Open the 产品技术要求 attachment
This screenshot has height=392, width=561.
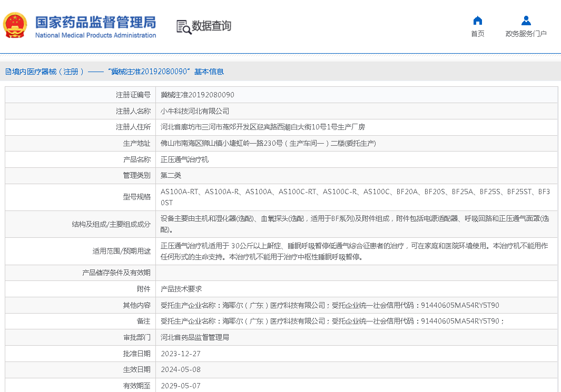(x=181, y=289)
